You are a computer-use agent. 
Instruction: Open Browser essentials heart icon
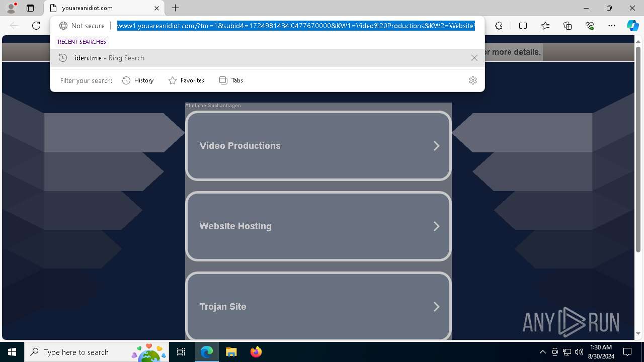(x=590, y=26)
